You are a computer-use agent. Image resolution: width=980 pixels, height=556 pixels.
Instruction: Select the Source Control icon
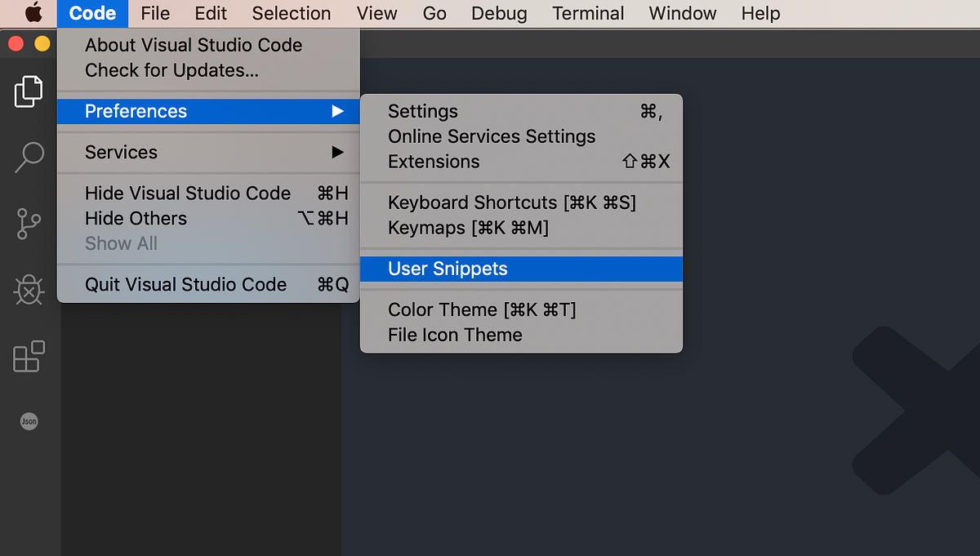point(29,223)
